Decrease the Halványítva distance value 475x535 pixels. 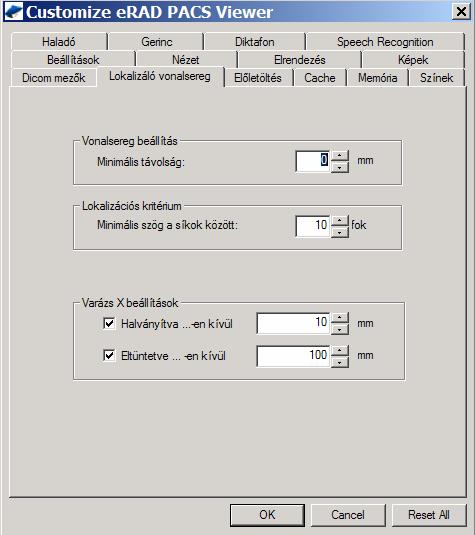click(x=340, y=329)
